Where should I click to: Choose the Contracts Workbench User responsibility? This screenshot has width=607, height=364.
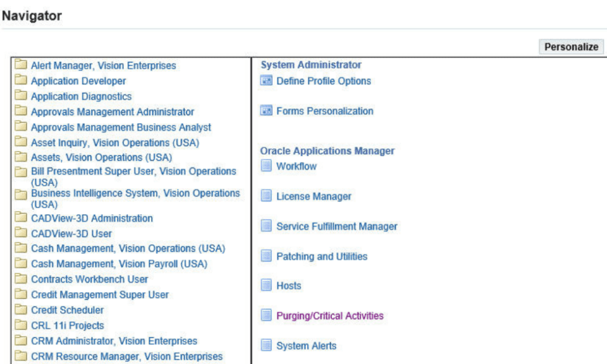(89, 279)
